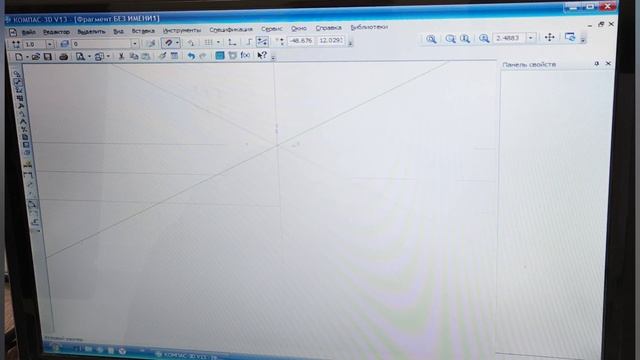
Task: Expand the New document dropdown arrow
Action: [27, 57]
